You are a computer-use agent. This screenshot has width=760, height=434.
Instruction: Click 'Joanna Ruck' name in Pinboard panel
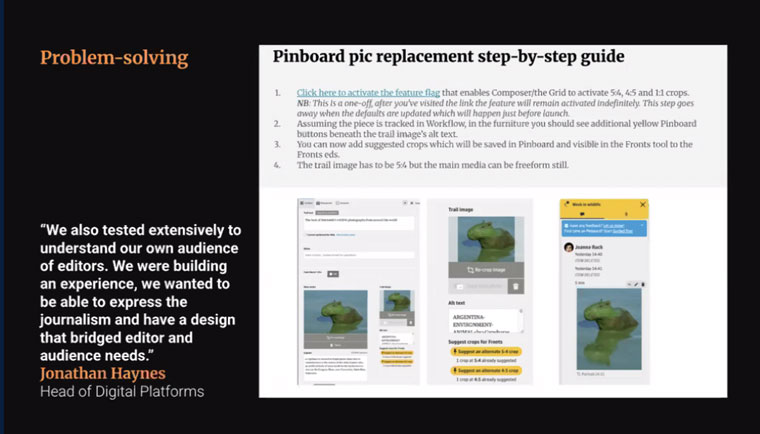[588, 247]
